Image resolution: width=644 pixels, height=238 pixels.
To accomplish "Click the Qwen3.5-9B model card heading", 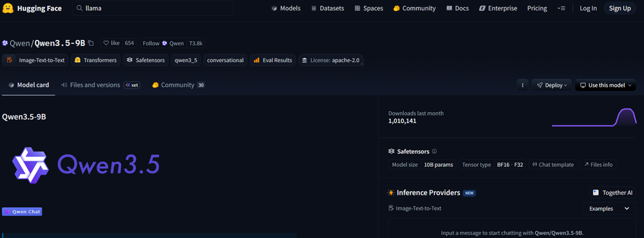I will tap(24, 117).
